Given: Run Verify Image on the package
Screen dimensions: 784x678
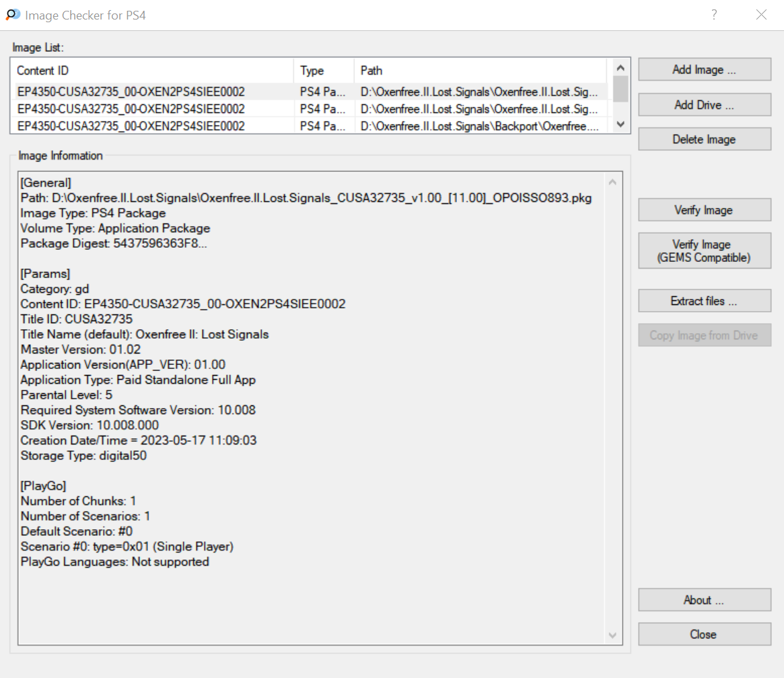Looking at the screenshot, I should tap(705, 210).
